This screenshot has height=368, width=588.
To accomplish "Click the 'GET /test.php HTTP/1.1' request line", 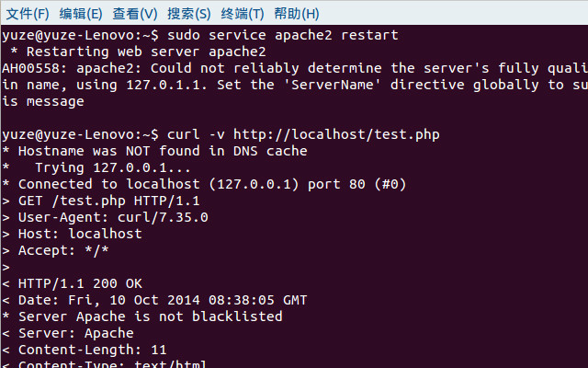I will click(101, 201).
